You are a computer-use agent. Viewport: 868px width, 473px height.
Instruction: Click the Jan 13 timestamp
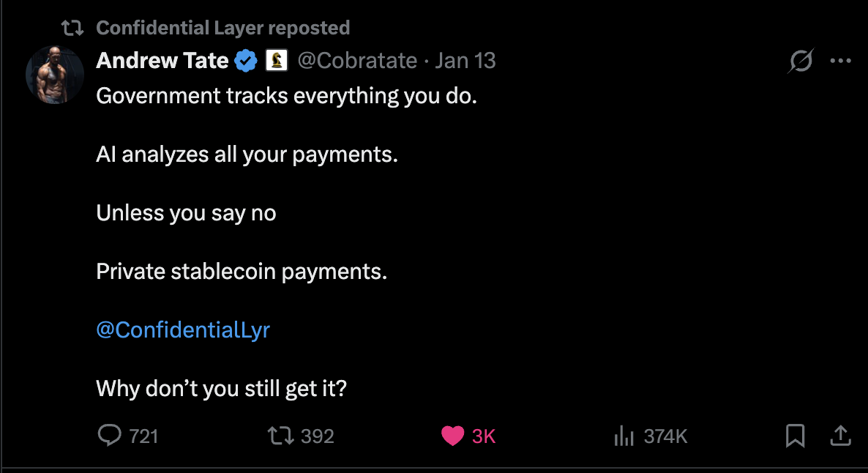[466, 61]
